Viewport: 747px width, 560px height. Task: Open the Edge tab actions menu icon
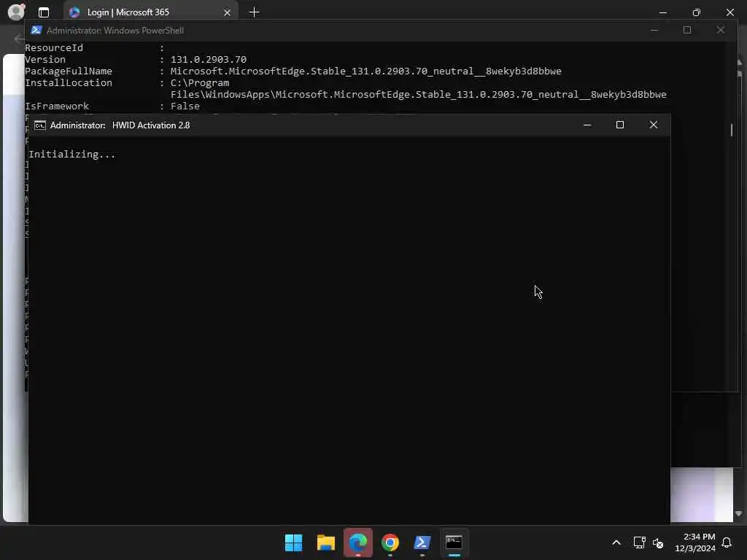click(x=44, y=12)
